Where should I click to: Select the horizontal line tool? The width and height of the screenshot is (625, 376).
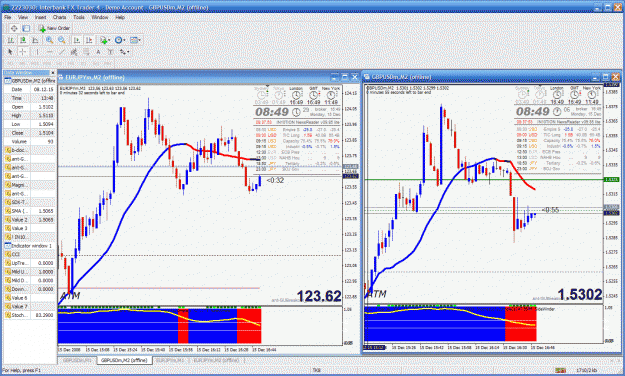tap(49, 52)
